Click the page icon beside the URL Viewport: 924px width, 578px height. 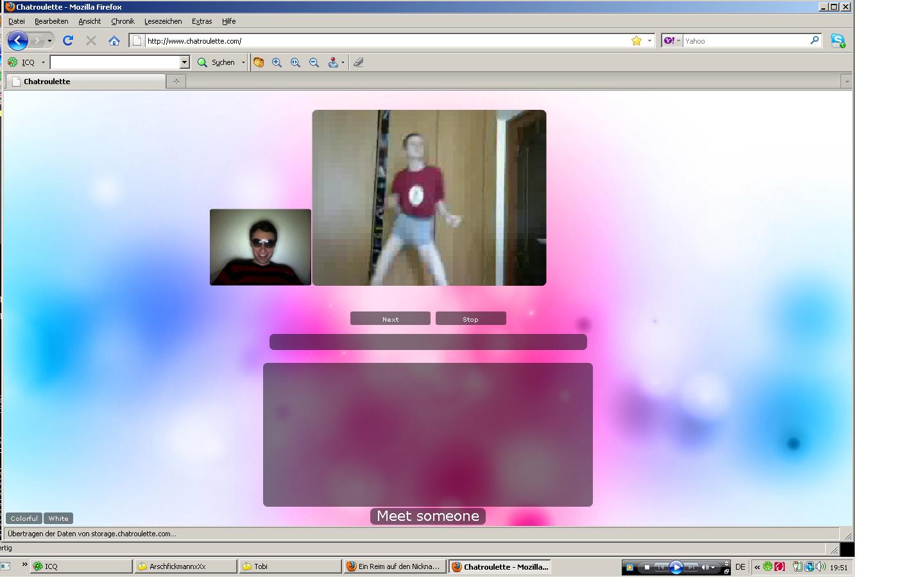point(137,40)
